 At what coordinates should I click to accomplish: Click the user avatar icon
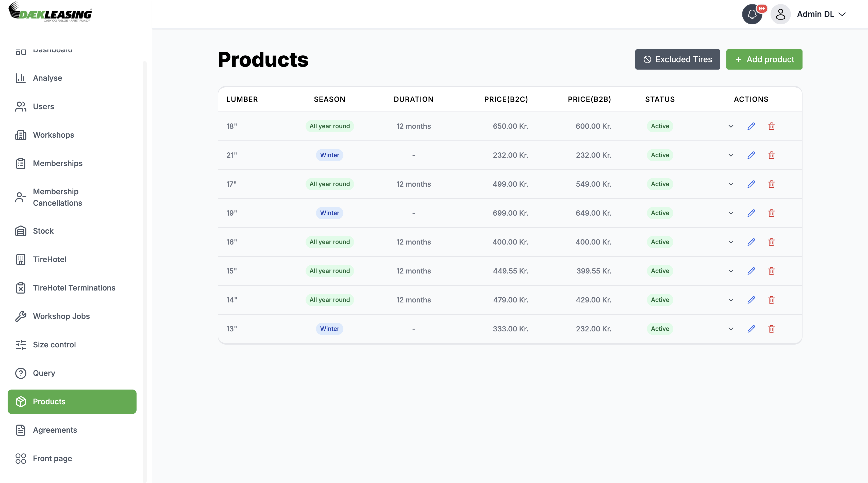780,14
